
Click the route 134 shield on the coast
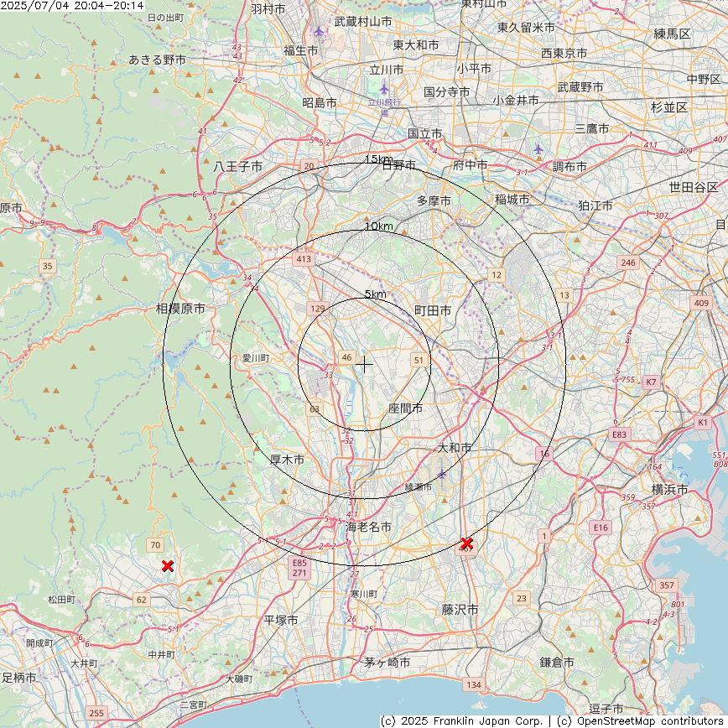(x=474, y=684)
